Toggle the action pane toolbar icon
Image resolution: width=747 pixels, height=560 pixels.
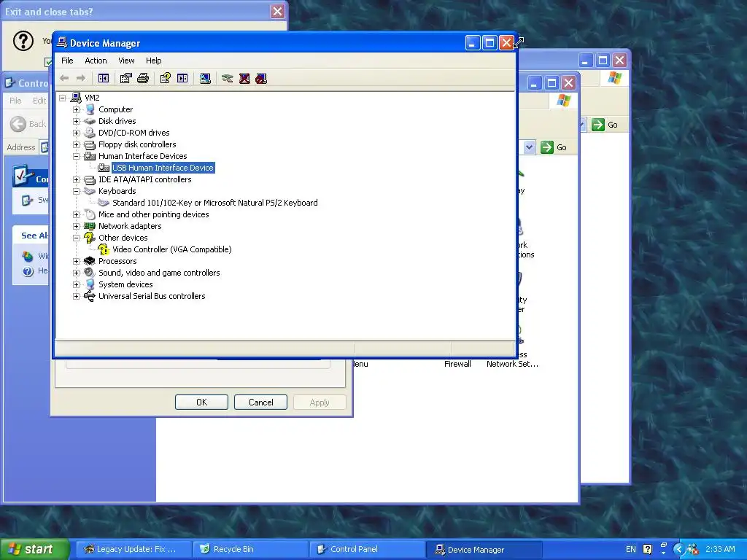coord(182,78)
